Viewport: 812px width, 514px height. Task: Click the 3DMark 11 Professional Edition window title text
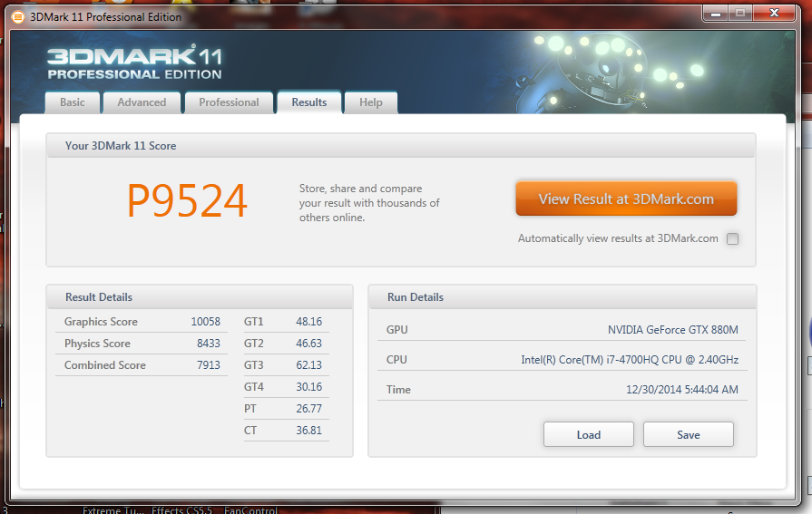click(x=105, y=17)
